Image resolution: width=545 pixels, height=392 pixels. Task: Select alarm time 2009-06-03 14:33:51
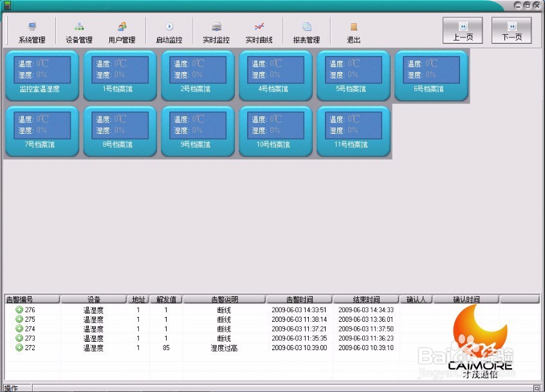pyautogui.click(x=299, y=310)
